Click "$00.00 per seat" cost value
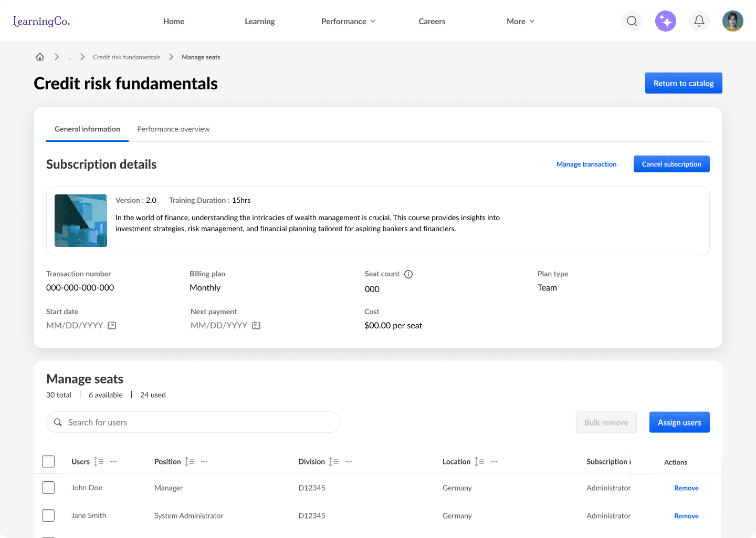Viewport: 756px width, 538px height. (393, 325)
